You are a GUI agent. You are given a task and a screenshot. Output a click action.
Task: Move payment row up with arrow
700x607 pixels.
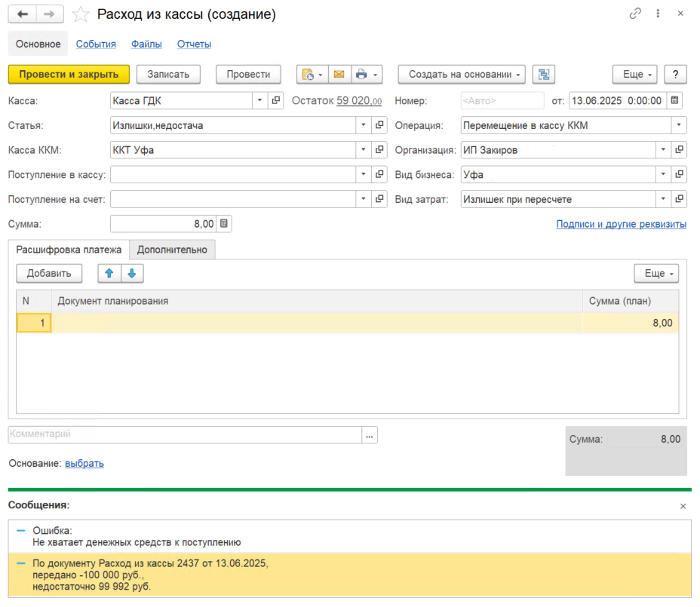(x=109, y=274)
